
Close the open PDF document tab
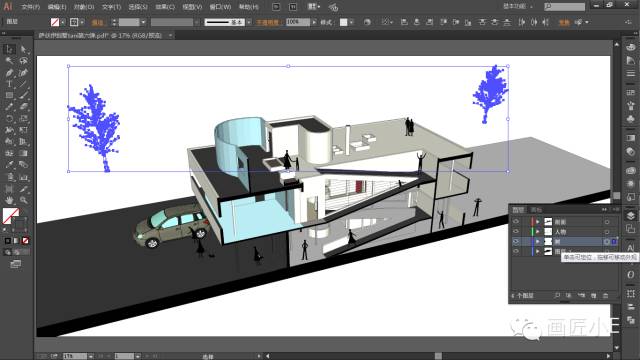click(x=170, y=36)
